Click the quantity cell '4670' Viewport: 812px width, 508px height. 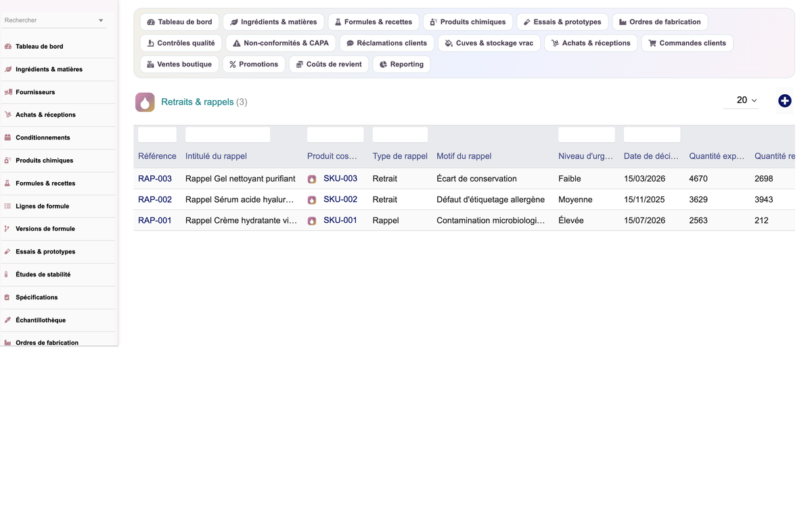698,179
